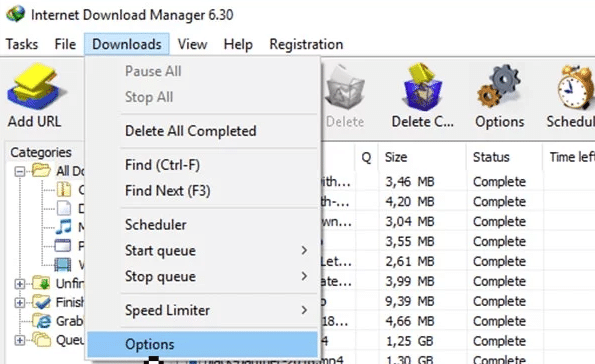Image resolution: width=595 pixels, height=364 pixels.
Task: Select the Music category note icon
Action: click(x=63, y=226)
